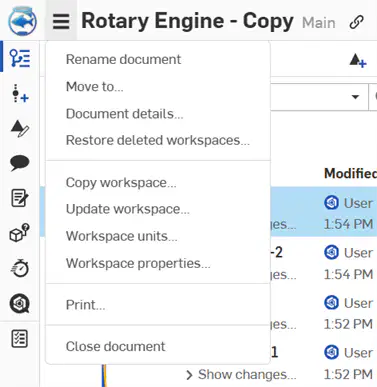Choose Close document in menu

pyautogui.click(x=115, y=347)
